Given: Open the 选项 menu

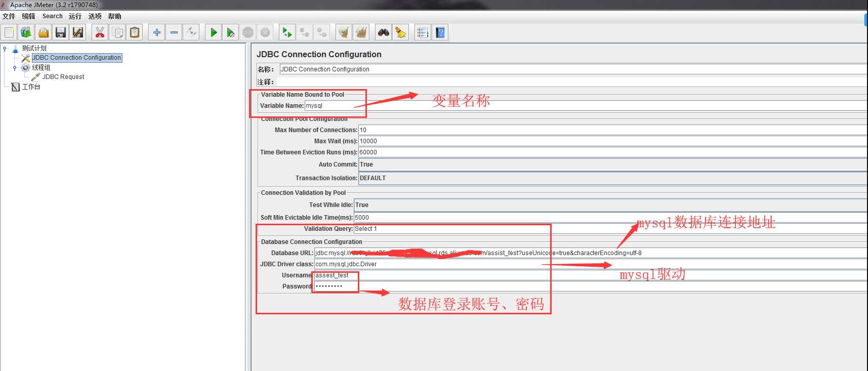Looking at the screenshot, I should tap(95, 16).
